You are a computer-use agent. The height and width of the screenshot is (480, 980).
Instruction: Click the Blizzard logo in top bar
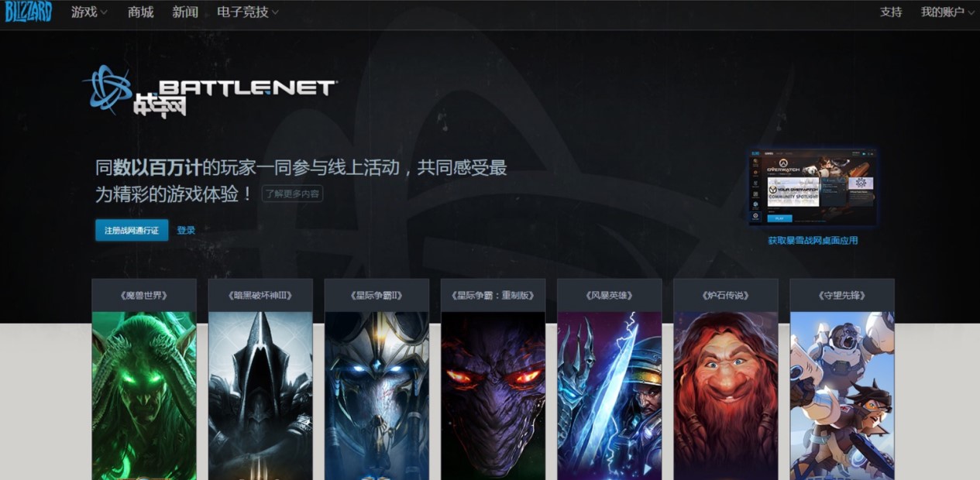pyautogui.click(x=28, y=12)
